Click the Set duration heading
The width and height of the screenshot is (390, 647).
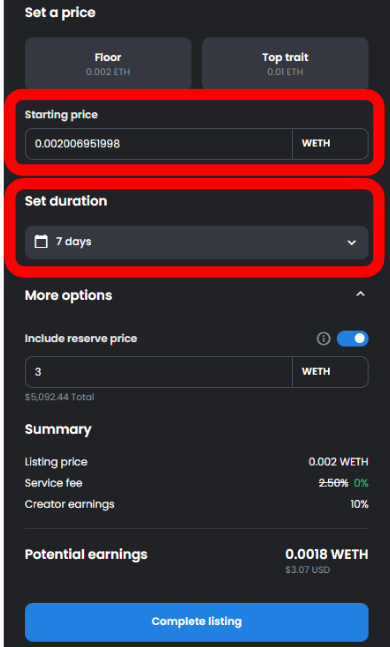[66, 201]
